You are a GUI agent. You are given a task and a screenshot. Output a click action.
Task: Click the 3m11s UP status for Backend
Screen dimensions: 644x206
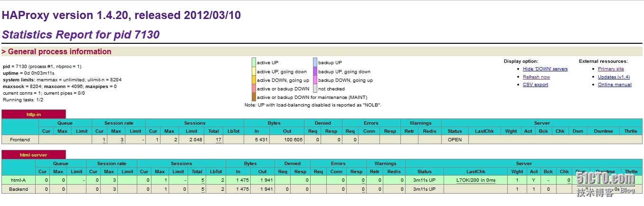pyautogui.click(x=425, y=189)
